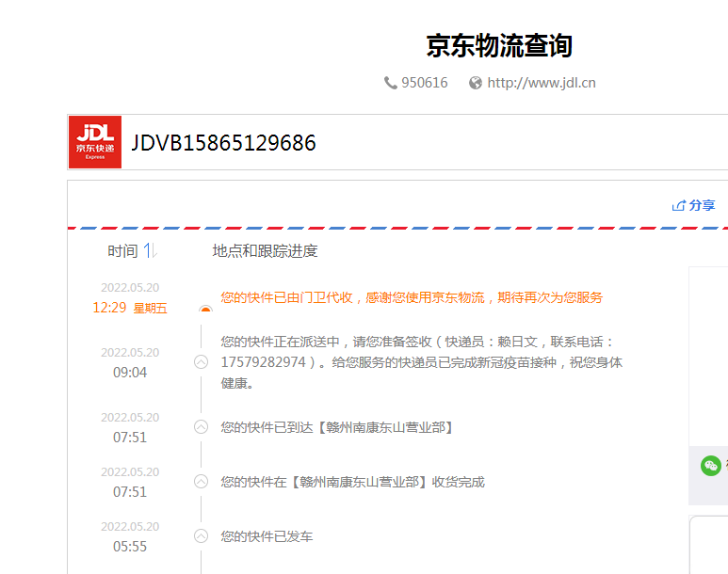Click the JDL Express logo
728x574 pixels.
(x=95, y=142)
